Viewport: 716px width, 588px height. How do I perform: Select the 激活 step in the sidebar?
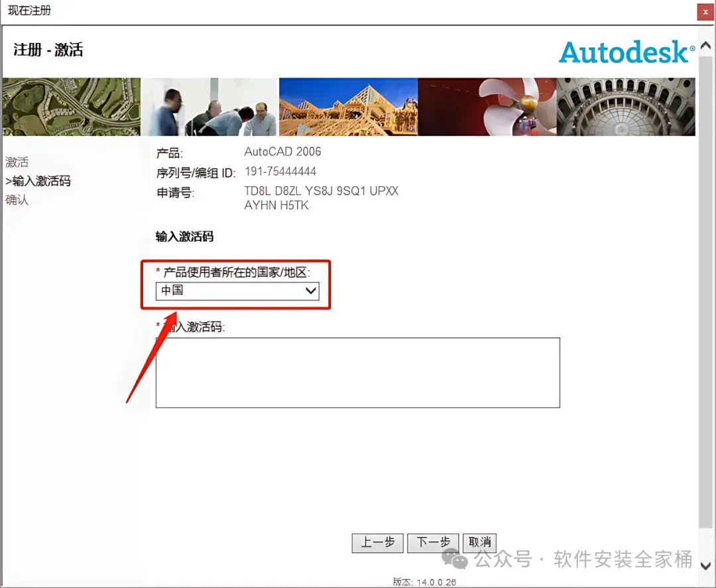pos(17,162)
